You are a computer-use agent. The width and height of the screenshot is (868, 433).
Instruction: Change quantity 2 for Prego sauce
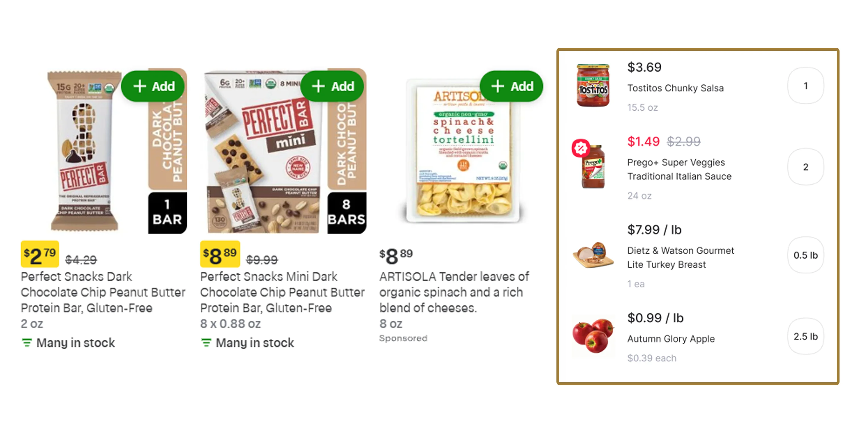pyautogui.click(x=806, y=167)
